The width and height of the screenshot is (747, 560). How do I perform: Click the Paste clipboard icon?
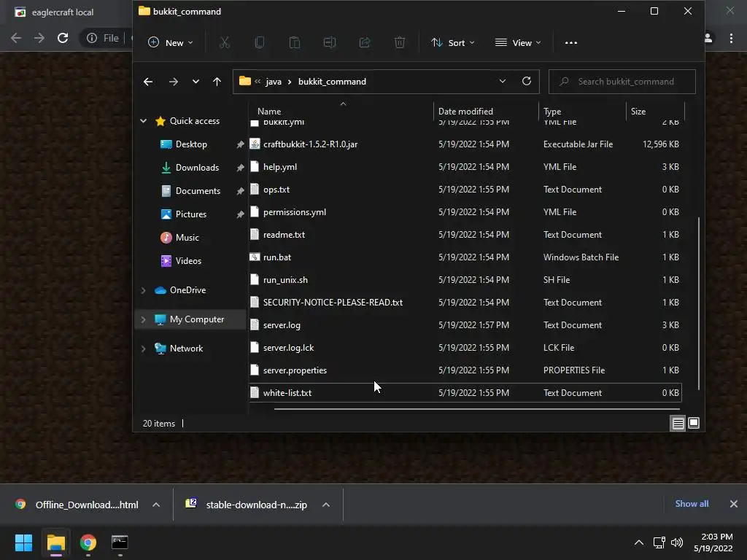pyautogui.click(x=295, y=43)
